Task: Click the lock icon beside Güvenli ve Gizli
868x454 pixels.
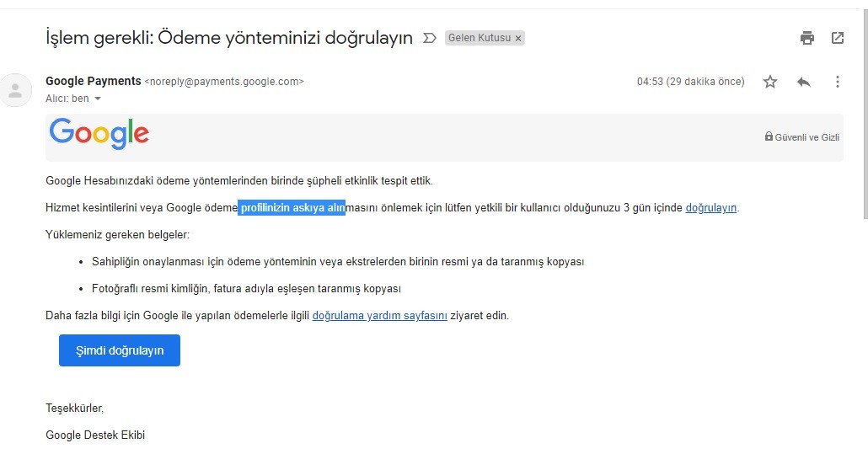Action: pyautogui.click(x=769, y=136)
